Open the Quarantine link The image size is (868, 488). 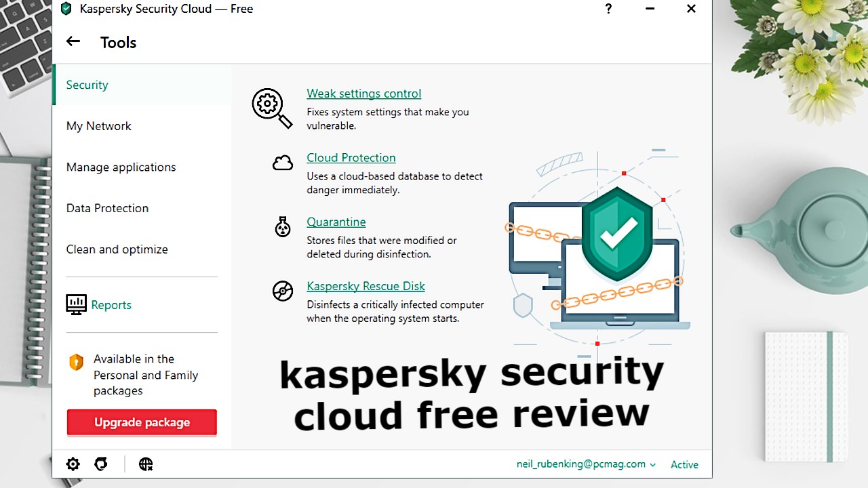tap(336, 222)
